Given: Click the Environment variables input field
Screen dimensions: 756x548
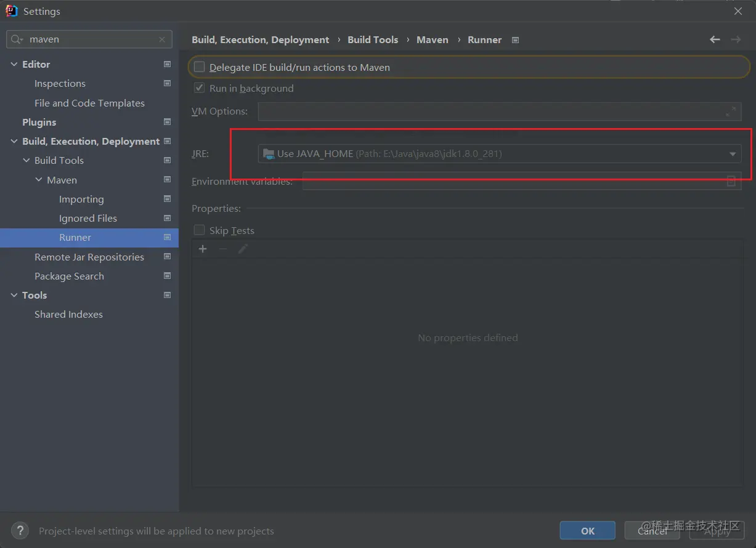Looking at the screenshot, I should tap(521, 181).
